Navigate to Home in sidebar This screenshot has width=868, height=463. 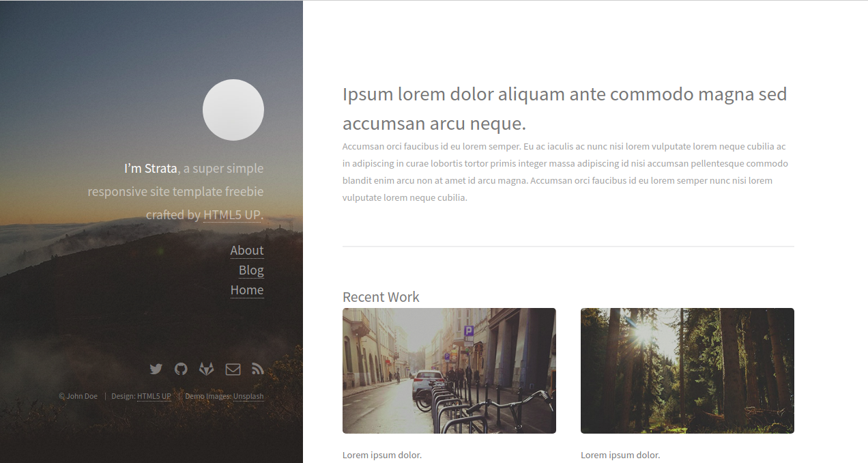(x=247, y=290)
